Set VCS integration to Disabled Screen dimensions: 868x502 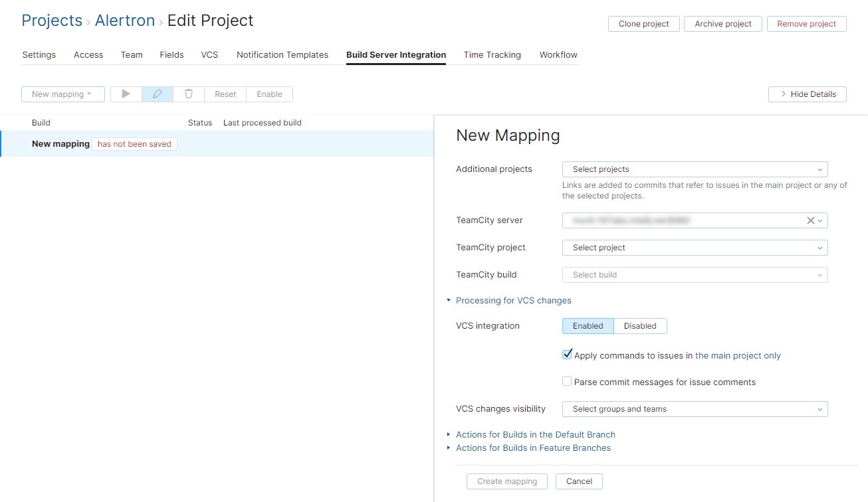(640, 326)
